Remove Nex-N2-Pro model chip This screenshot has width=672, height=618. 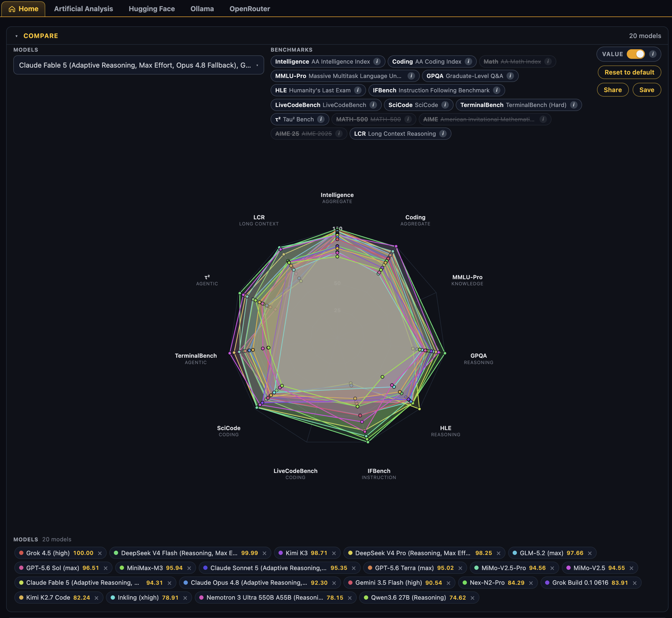tap(531, 583)
